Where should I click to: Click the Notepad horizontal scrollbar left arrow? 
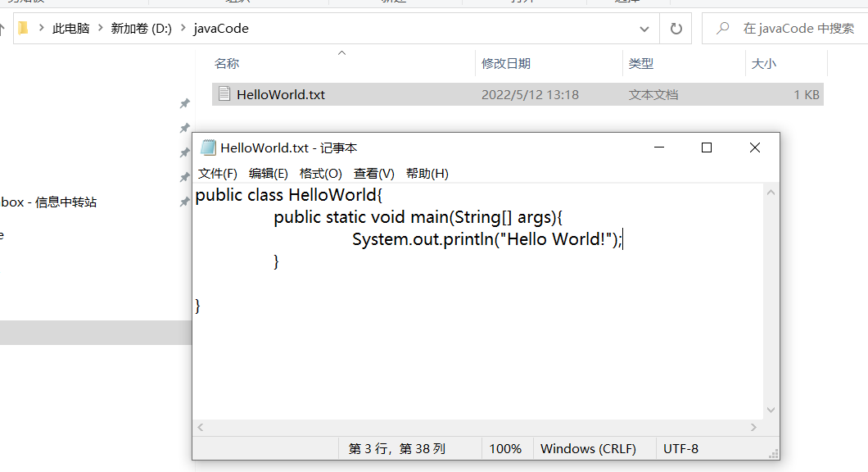pos(201,427)
